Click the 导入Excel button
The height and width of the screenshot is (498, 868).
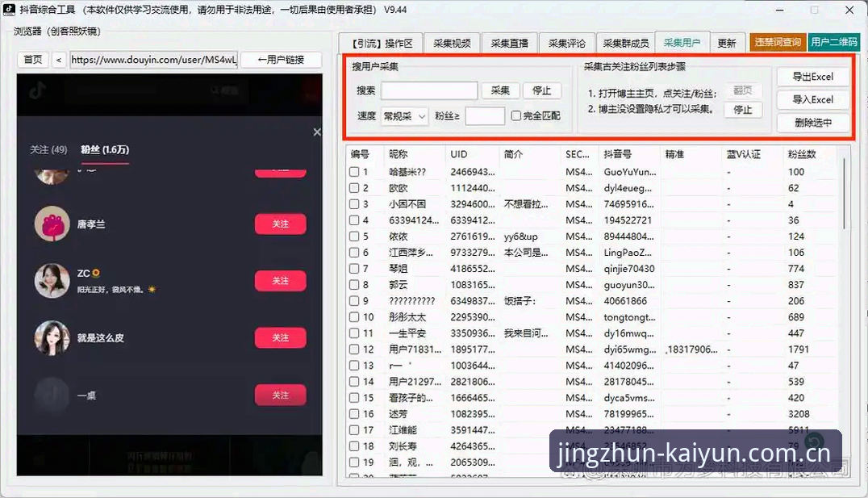(x=812, y=100)
